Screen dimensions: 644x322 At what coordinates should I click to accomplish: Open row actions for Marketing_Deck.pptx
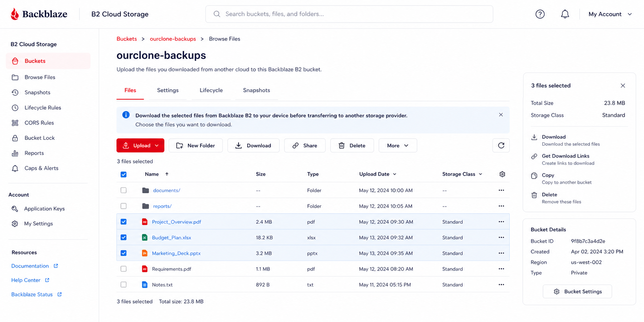coord(501,253)
